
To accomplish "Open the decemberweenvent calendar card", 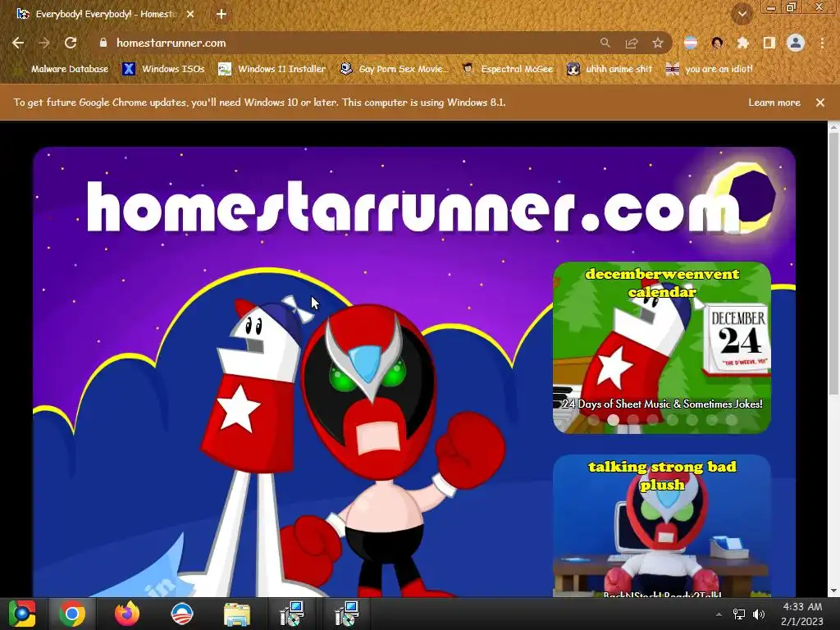I will click(662, 347).
